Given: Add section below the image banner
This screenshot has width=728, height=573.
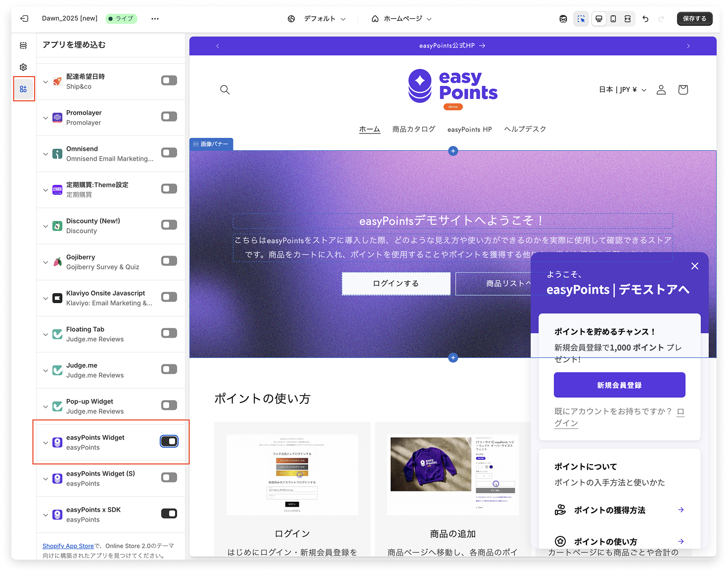Looking at the screenshot, I should tap(453, 357).
